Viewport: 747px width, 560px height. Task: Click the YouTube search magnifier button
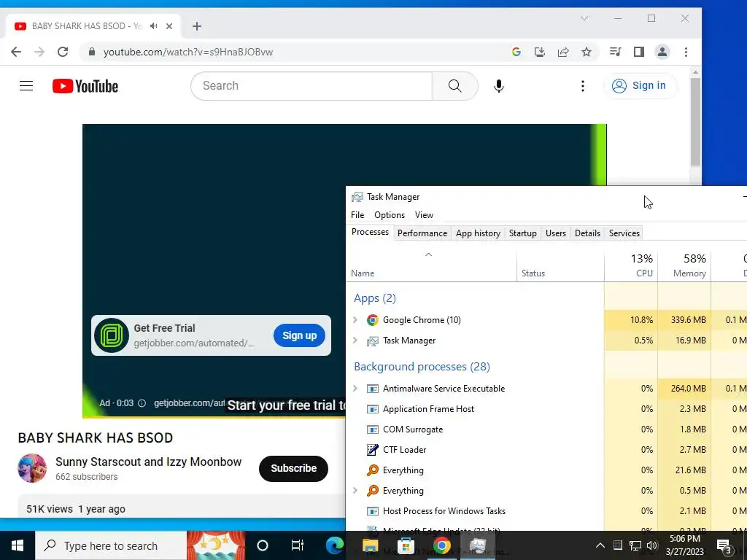pyautogui.click(x=455, y=86)
